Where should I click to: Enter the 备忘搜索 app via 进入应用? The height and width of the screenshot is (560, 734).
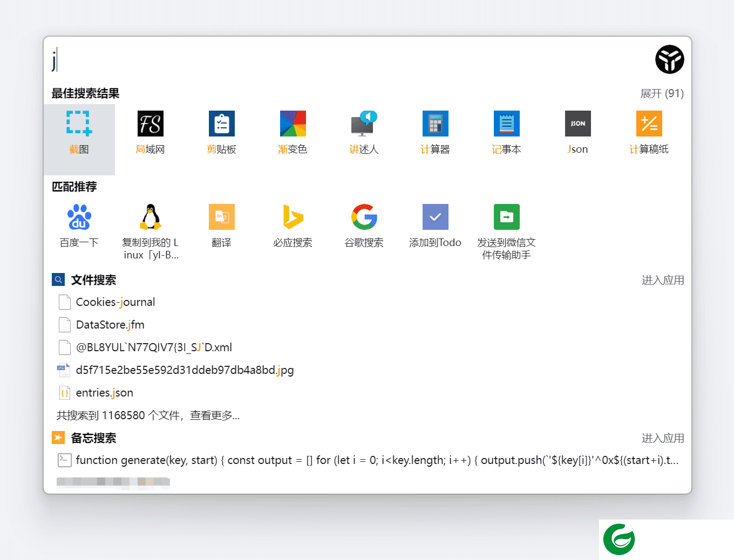coord(663,438)
